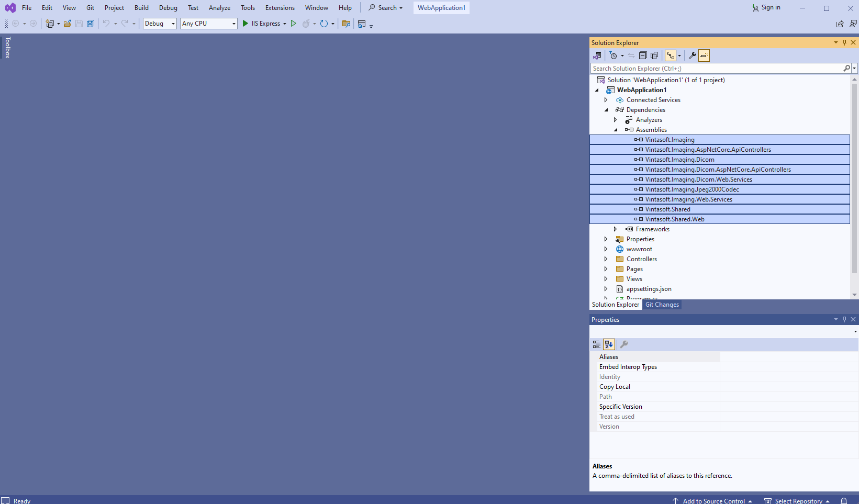Click the Live Share icon
859x504 pixels.
pos(840,24)
